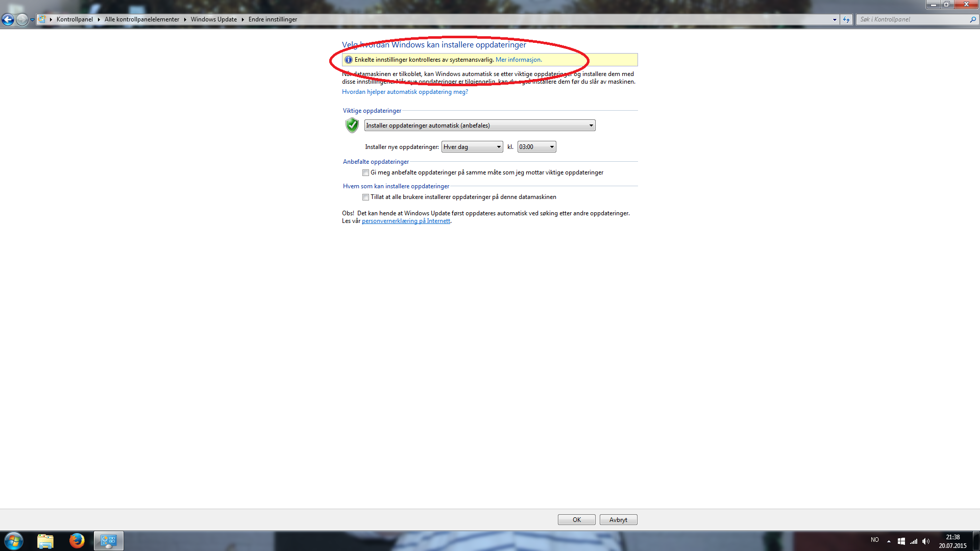Show hidden tray icons arrow
The height and width of the screenshot is (551, 980).
pos(889,541)
